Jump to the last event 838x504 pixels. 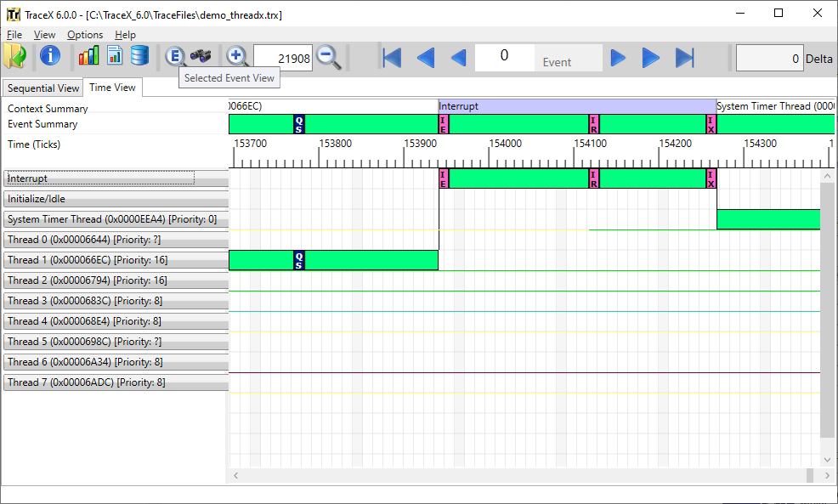[685, 58]
